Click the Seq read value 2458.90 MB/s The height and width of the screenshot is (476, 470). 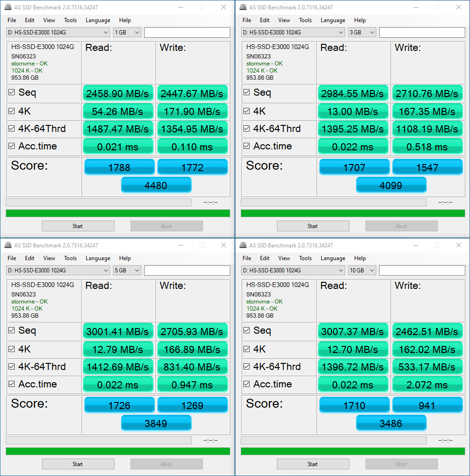(118, 93)
